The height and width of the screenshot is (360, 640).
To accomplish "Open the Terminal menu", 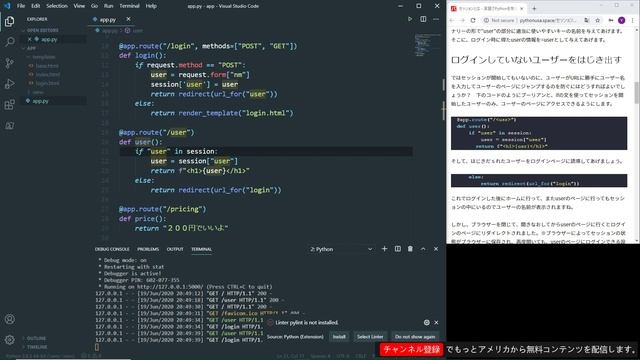I will point(129,6).
